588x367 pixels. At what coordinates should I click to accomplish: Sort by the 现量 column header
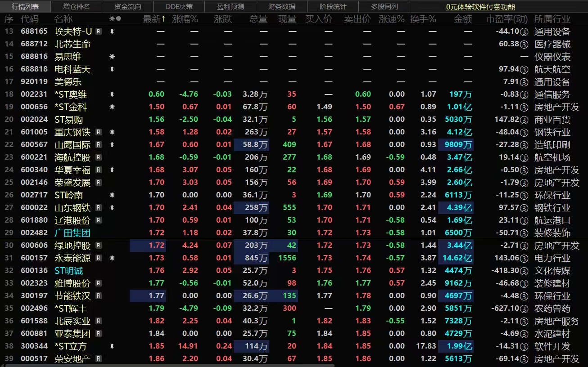(287, 19)
